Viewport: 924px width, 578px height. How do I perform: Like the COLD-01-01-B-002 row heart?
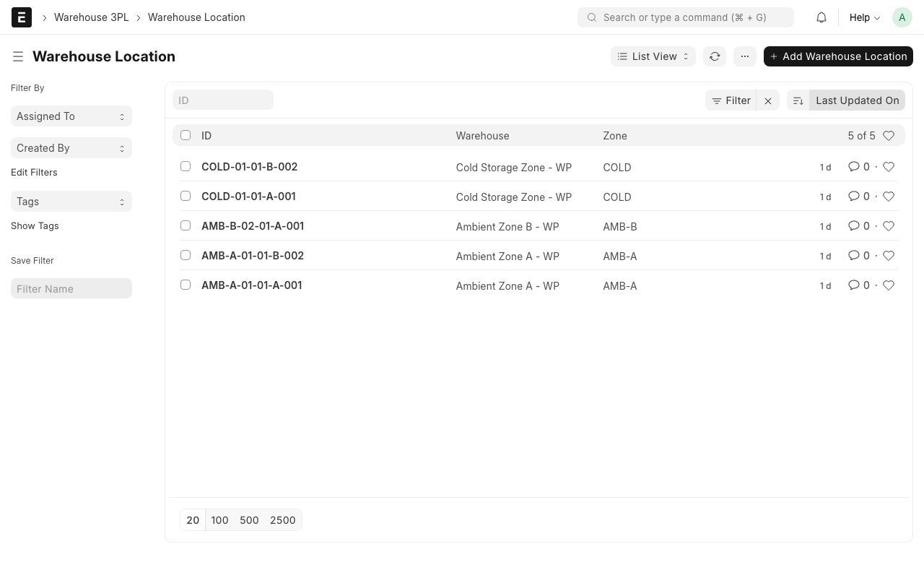pos(889,167)
